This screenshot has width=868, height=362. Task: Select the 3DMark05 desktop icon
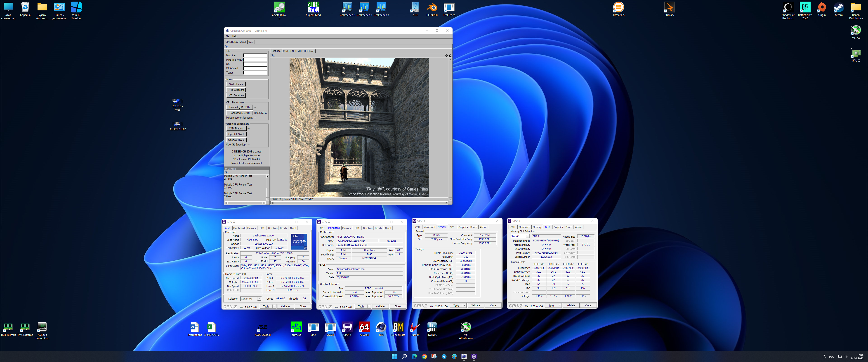pyautogui.click(x=618, y=9)
